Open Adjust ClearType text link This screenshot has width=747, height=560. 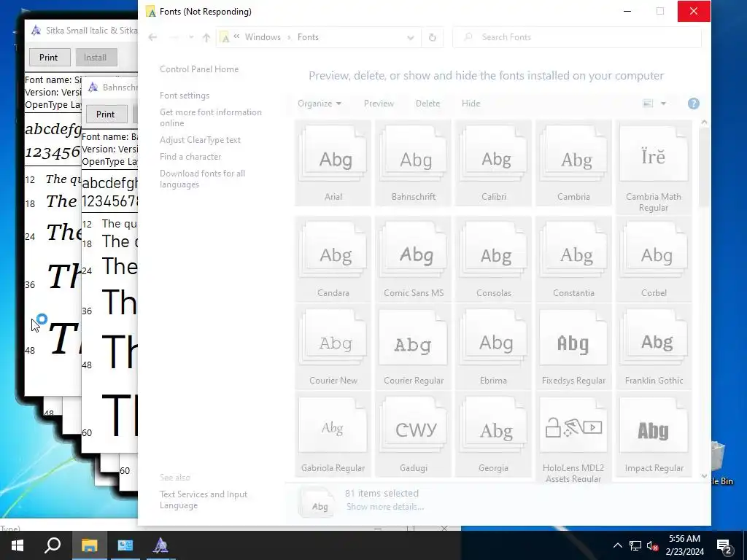pyautogui.click(x=200, y=140)
